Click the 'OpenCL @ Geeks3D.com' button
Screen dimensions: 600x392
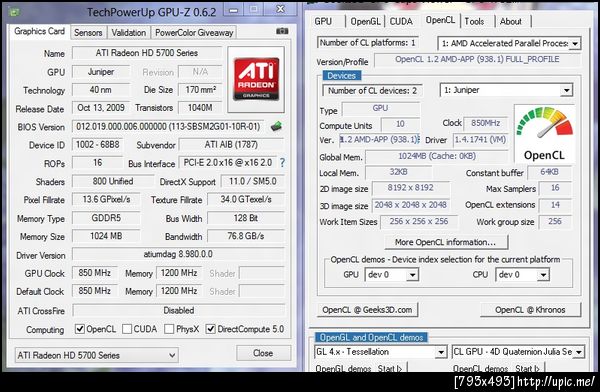click(367, 310)
